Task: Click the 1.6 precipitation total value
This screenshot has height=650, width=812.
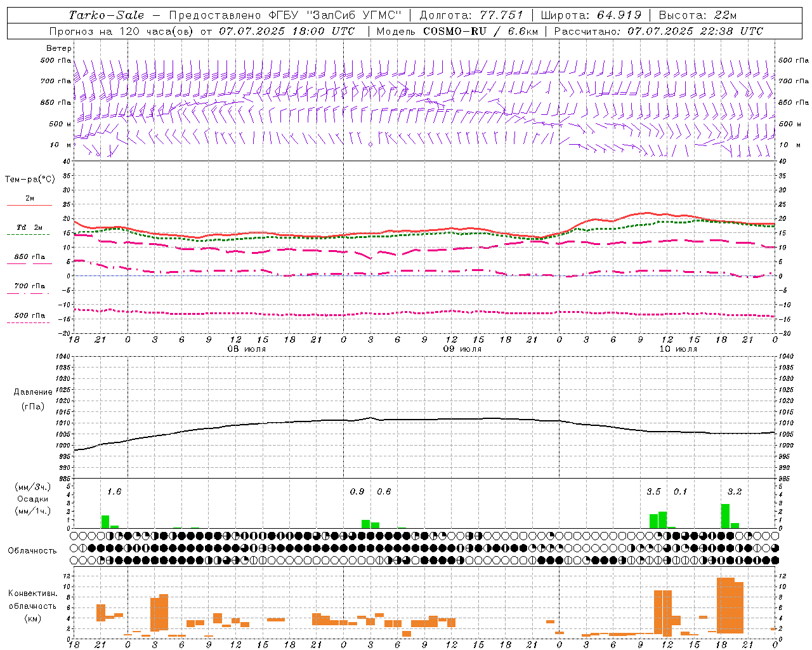Action: 114,491
